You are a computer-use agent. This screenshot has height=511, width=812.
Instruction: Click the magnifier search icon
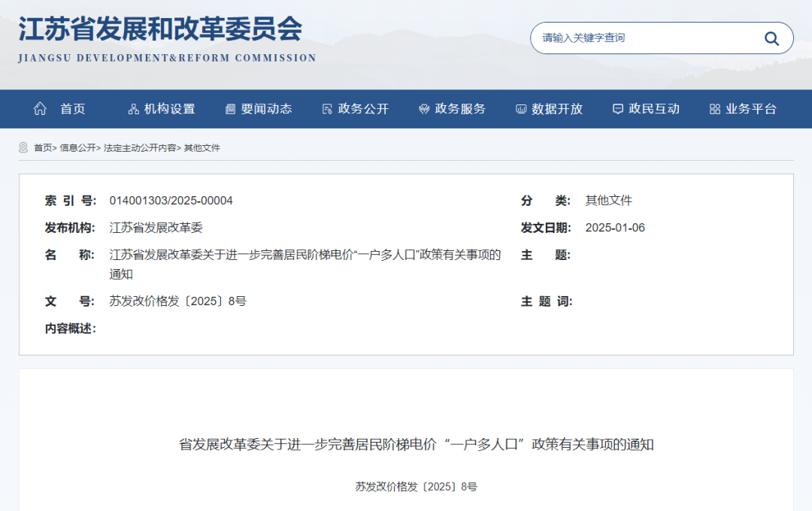point(771,38)
